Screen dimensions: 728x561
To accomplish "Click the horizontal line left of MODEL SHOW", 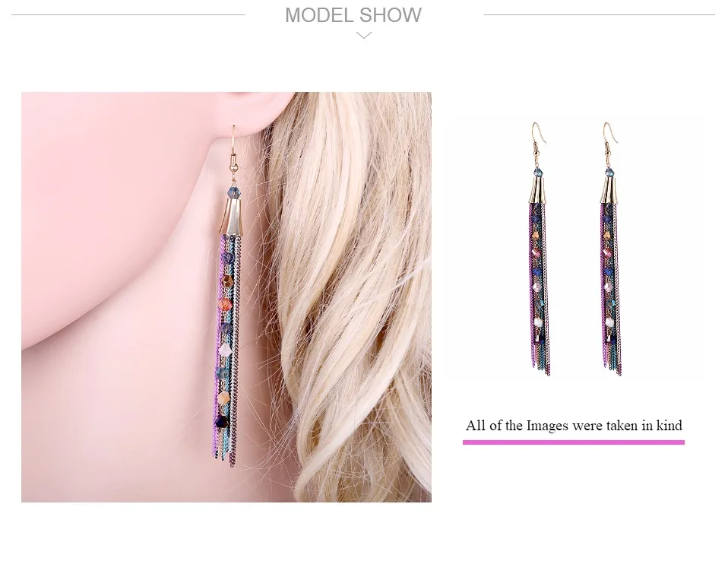I will (128, 15).
